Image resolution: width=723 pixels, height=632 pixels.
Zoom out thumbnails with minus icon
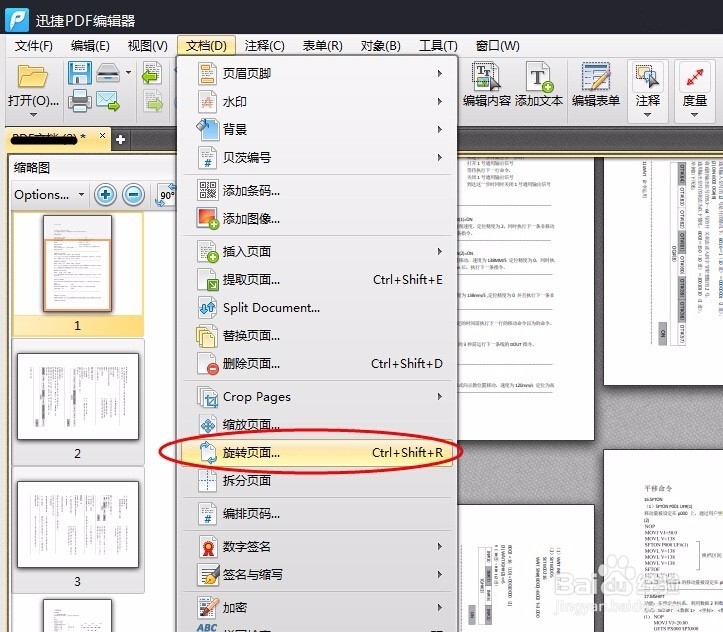point(133,195)
